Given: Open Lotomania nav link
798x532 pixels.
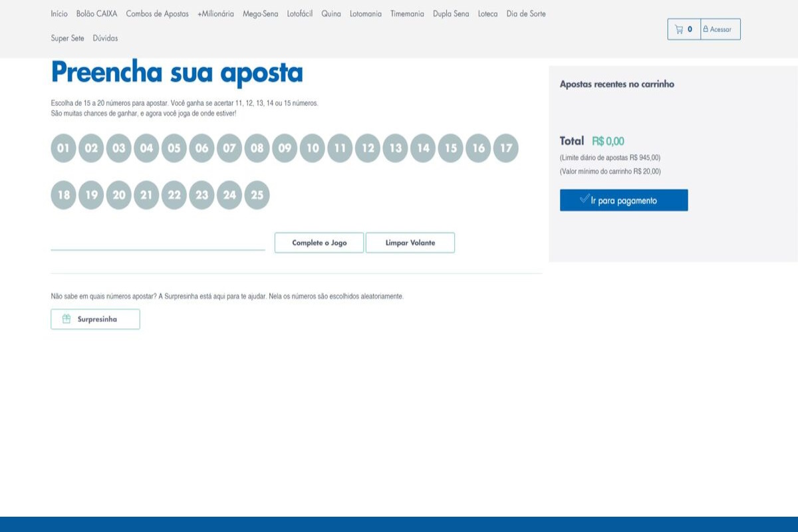Looking at the screenshot, I should pos(366,14).
